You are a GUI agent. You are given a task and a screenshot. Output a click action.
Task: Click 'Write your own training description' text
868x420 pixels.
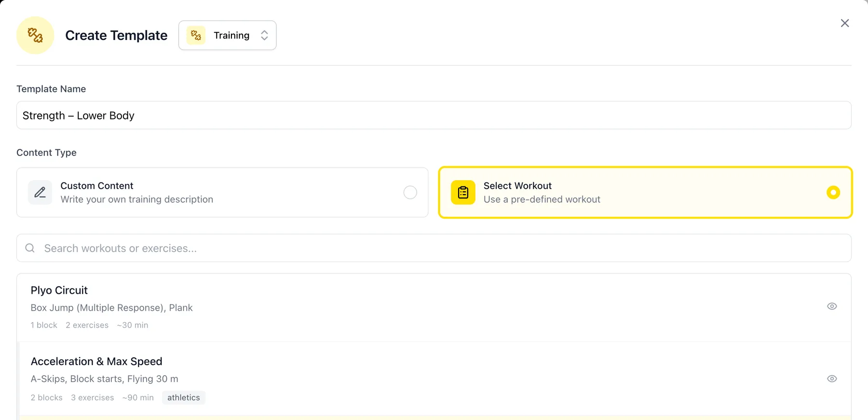tap(137, 199)
